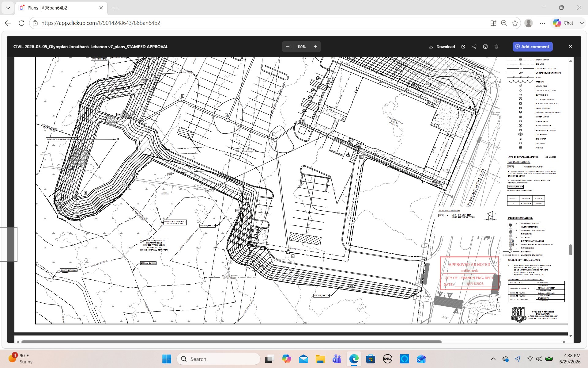
Task: Share the attachment via the share icon
Action: tap(474, 47)
